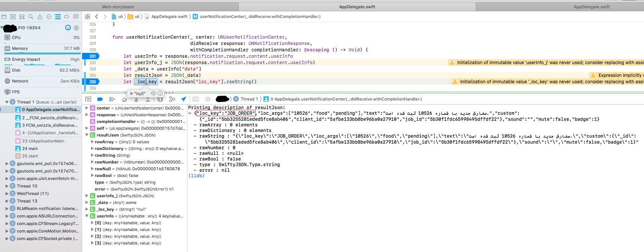Deactivate breakpoints in the debug bar
The height and width of the screenshot is (252, 644).
[x=100, y=99]
